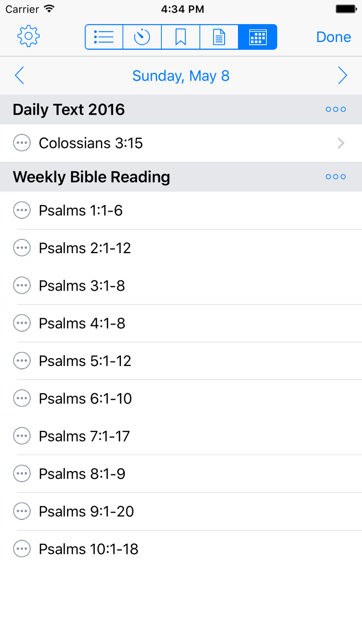Open Daily Text 2016 more options
This screenshot has width=362, height=644.
click(x=336, y=110)
